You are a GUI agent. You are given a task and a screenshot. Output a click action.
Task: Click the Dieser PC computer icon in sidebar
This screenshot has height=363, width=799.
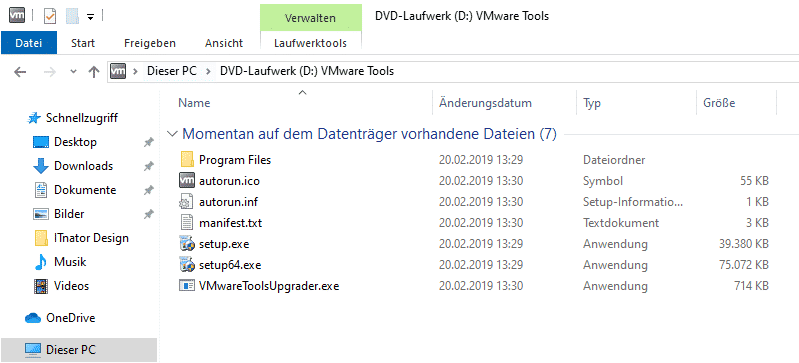(x=33, y=350)
